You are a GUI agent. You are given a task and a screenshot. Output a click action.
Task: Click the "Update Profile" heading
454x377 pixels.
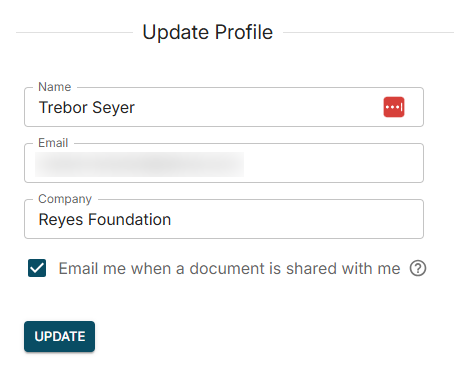click(x=208, y=32)
